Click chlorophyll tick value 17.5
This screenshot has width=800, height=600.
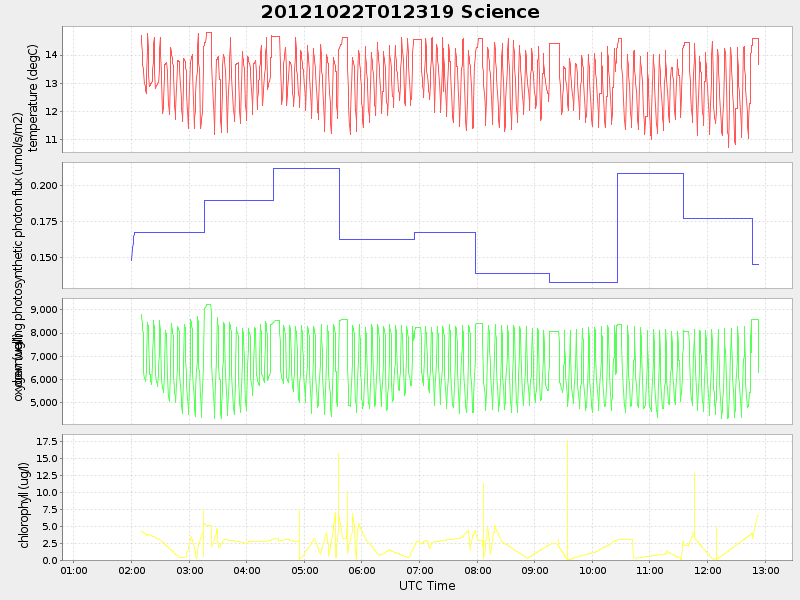[x=47, y=441]
